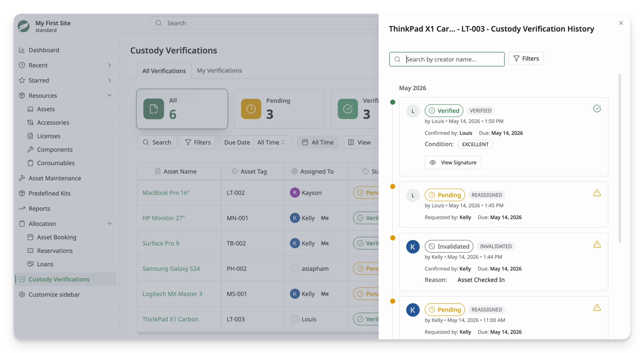Expand the Recent section chevron
Screen dimensions: 644x353
pyautogui.click(x=109, y=65)
